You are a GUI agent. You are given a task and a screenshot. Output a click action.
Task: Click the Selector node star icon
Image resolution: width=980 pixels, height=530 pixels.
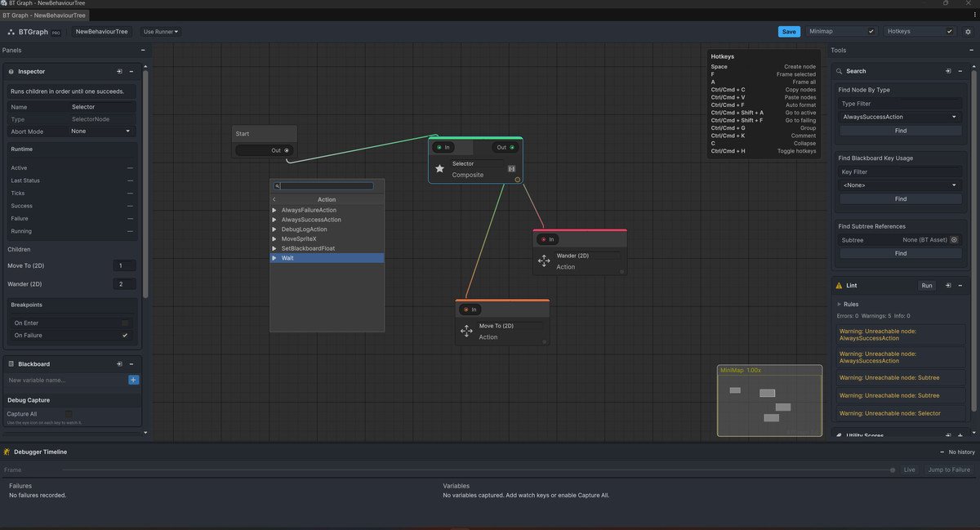tap(439, 168)
